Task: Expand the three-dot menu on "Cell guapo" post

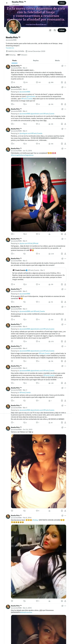Action: tap(65, 239)
